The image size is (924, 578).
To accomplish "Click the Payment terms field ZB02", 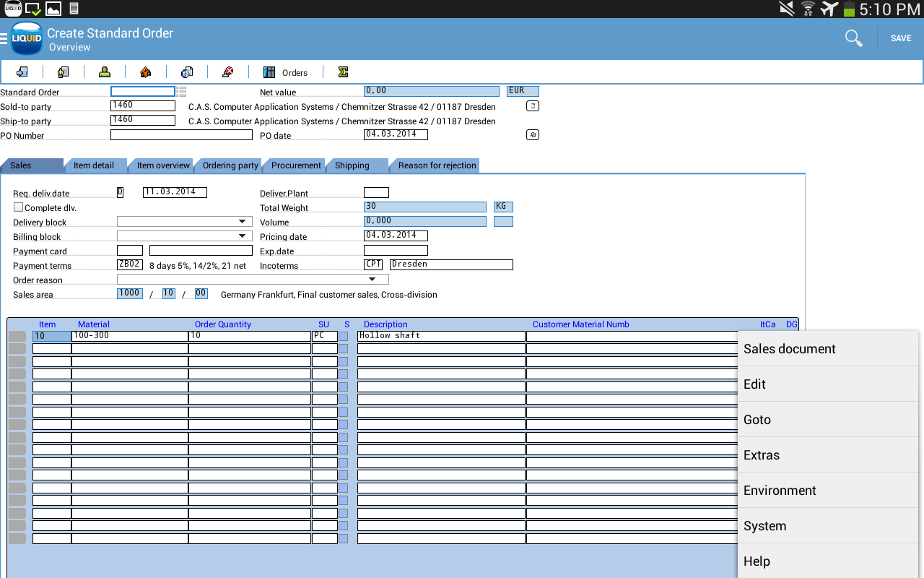I will [x=130, y=264].
